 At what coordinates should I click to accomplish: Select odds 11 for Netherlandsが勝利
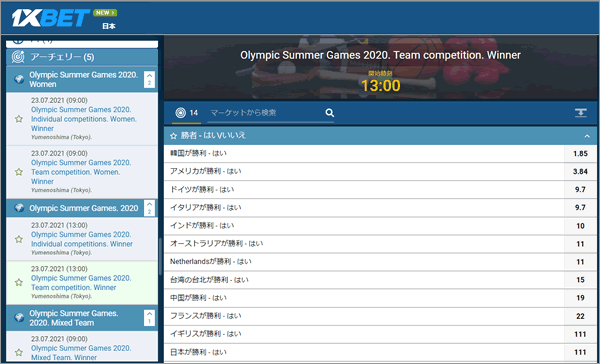coord(580,262)
